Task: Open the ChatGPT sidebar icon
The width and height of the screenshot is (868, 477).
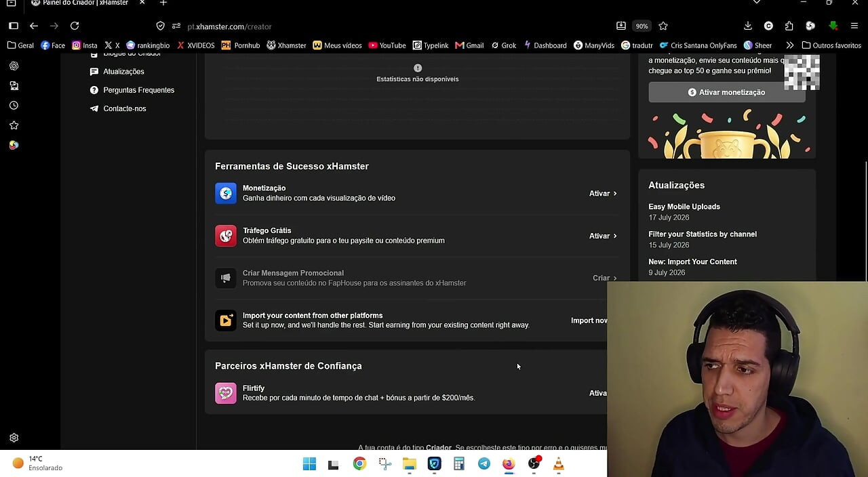Action: (14, 66)
